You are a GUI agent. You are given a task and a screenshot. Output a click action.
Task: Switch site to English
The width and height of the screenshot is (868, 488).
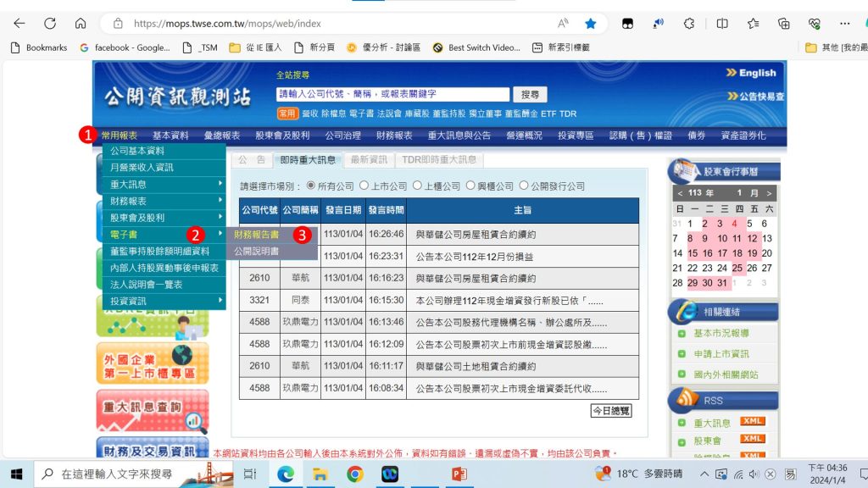pyautogui.click(x=751, y=73)
